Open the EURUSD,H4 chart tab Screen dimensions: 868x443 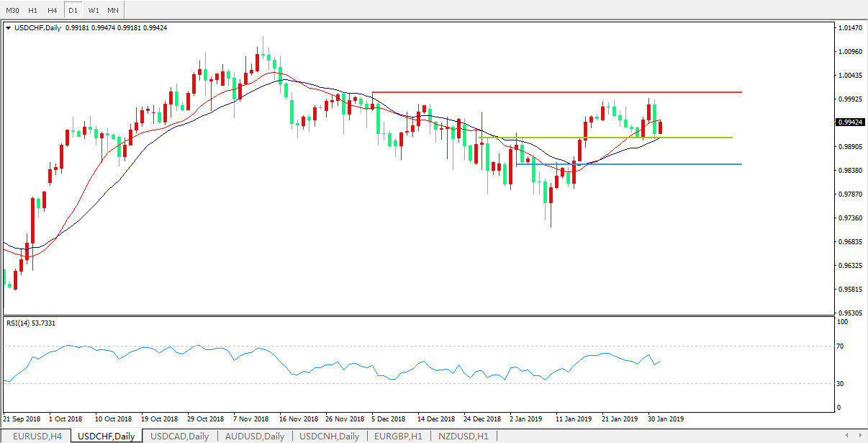(37, 436)
